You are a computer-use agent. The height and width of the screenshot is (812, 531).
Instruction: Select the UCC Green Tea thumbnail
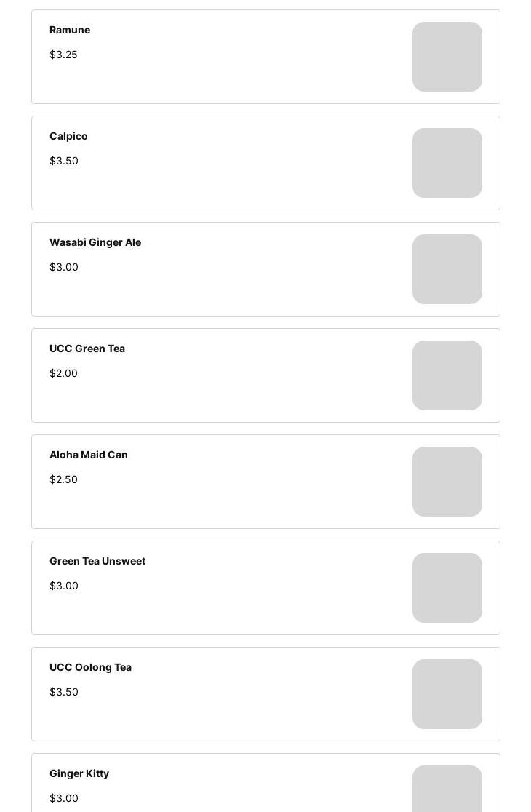click(x=447, y=375)
